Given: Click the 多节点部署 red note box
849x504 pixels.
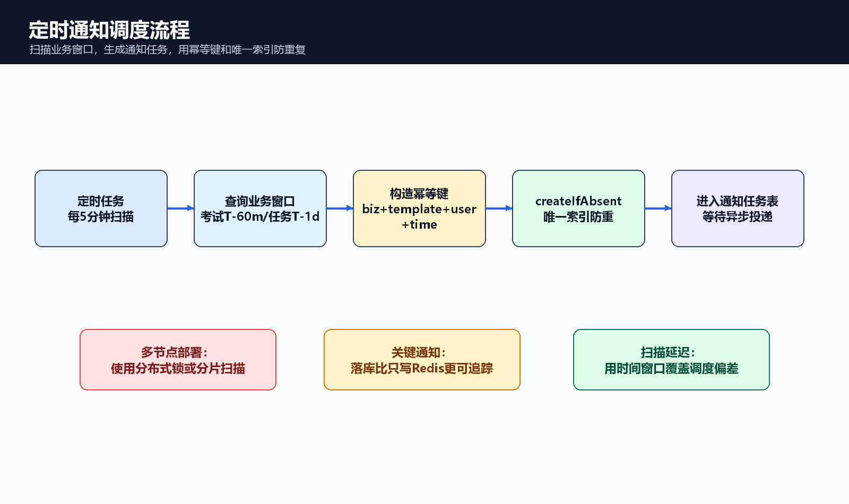Looking at the screenshot, I should pyautogui.click(x=178, y=360).
